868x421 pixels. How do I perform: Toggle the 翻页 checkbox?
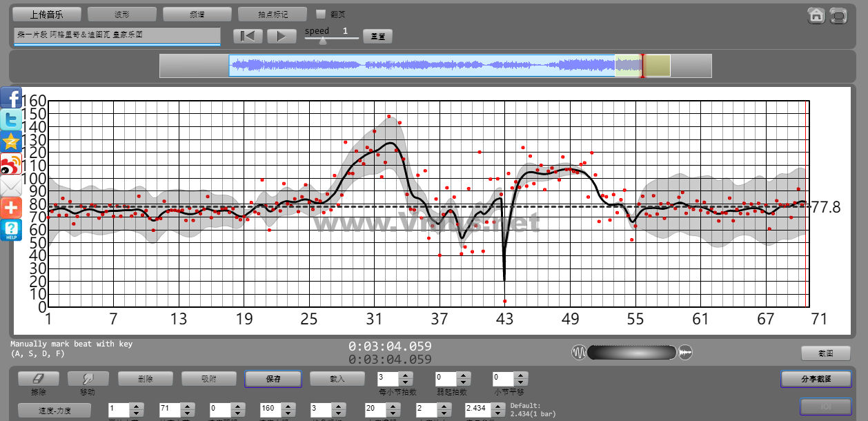[x=320, y=14]
